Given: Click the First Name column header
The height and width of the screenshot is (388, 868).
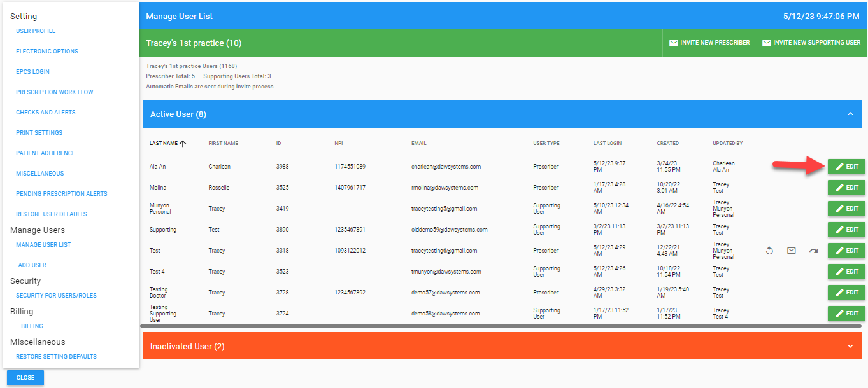Looking at the screenshot, I should (x=224, y=144).
